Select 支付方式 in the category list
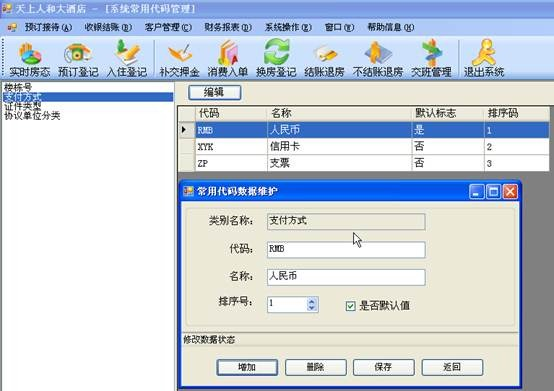 pyautogui.click(x=88, y=97)
